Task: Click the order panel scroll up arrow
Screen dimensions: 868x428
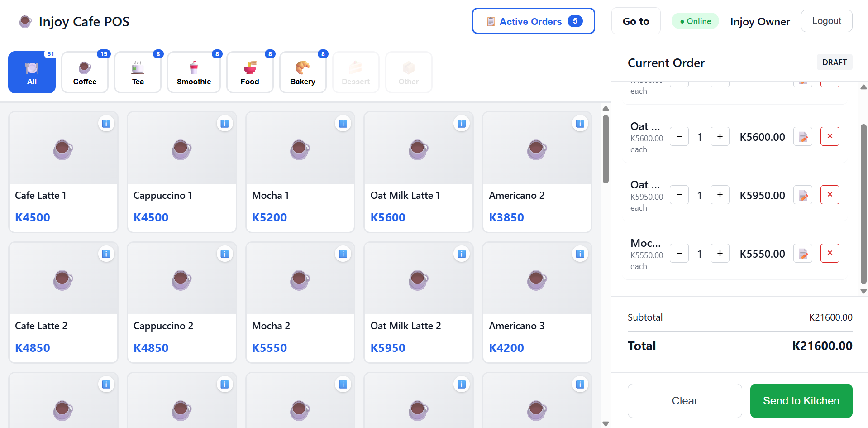Action: point(863,87)
